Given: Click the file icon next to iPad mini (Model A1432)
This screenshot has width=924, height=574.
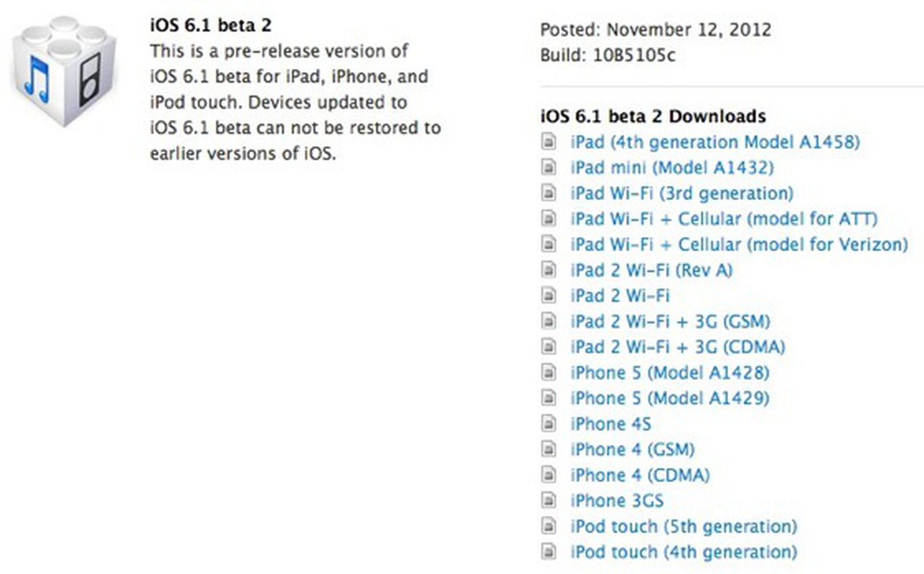Looking at the screenshot, I should coord(547,167).
